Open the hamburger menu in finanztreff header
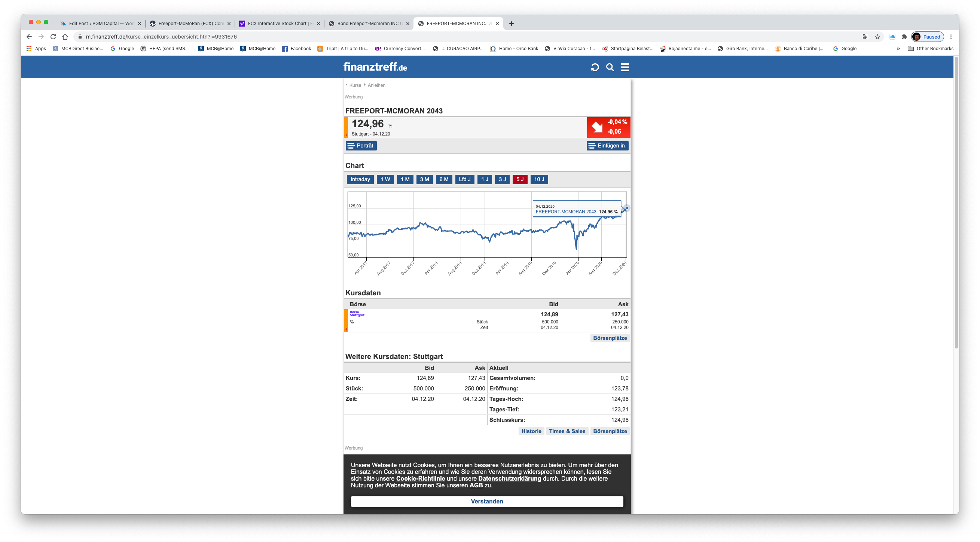980x542 pixels. click(625, 67)
